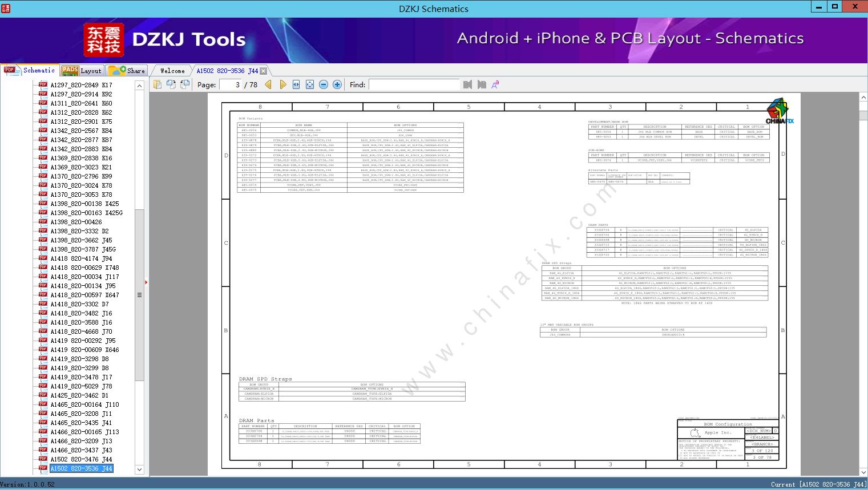Open A1465_820-00164 J110 schematic
Viewport: 868px width, 490px height.
click(84, 404)
